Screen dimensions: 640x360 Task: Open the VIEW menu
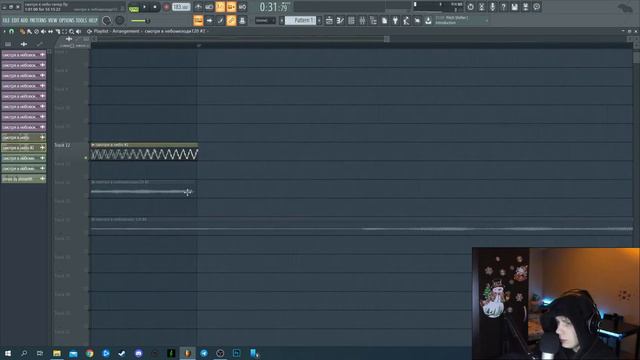click(x=53, y=20)
